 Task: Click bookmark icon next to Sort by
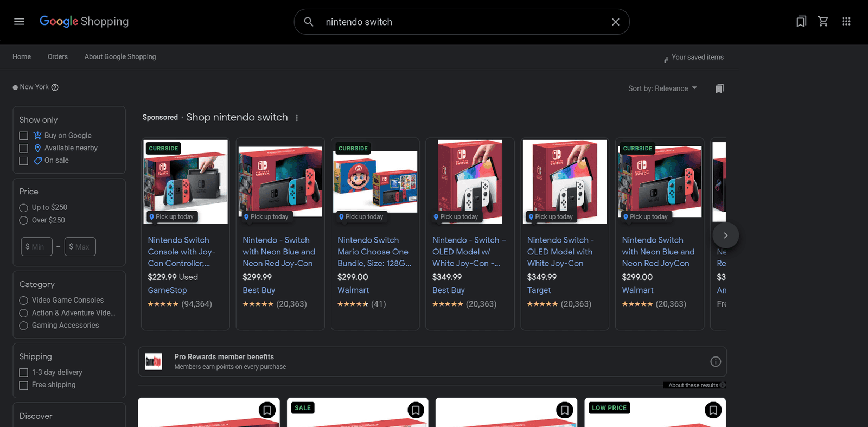tap(719, 88)
